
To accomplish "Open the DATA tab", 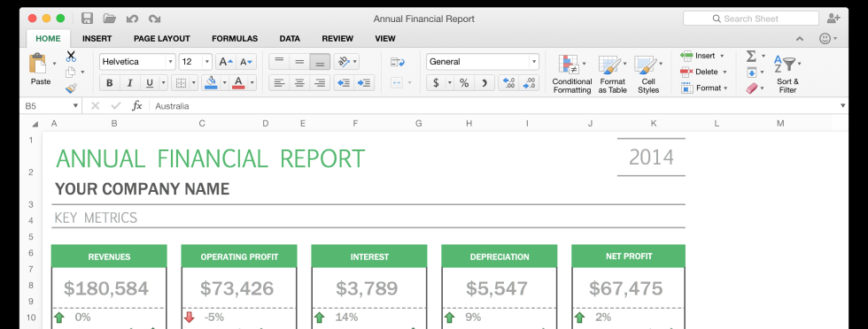I will [290, 39].
